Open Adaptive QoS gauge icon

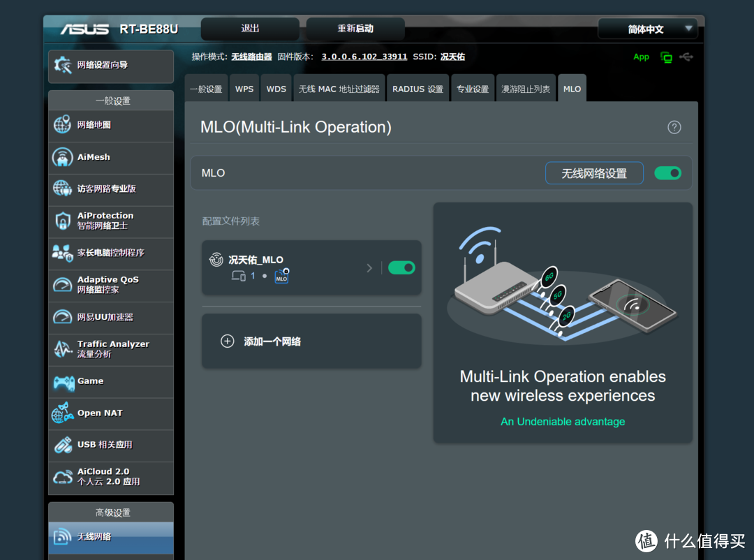pos(63,285)
